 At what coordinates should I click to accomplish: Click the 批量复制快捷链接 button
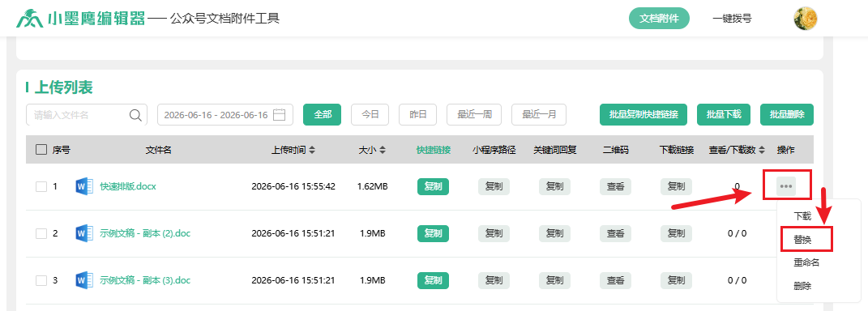pyautogui.click(x=644, y=114)
